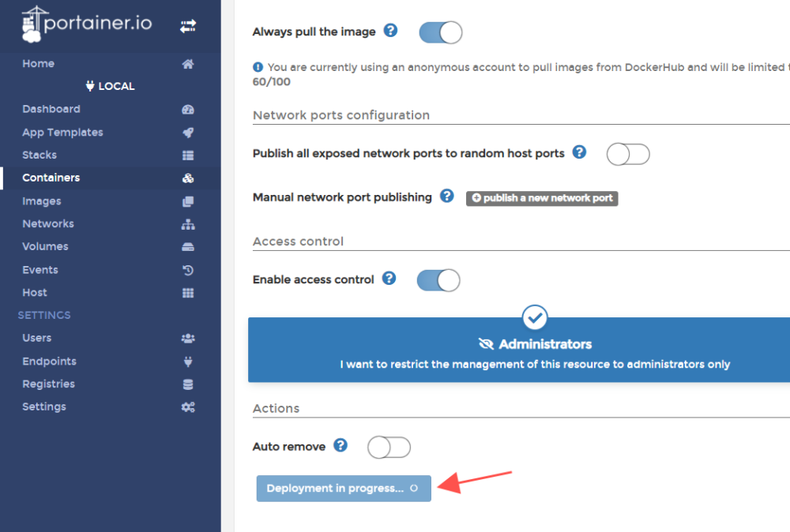
Task: Click the portainer.io logo
Action: point(87,24)
